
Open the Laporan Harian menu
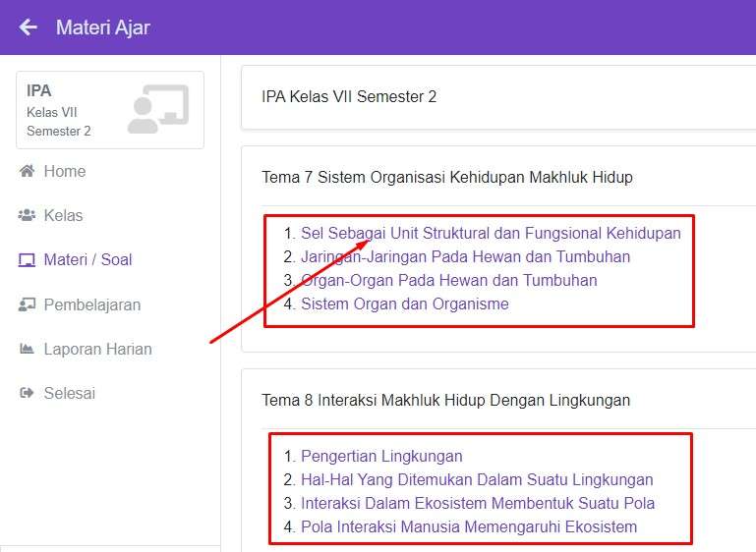(97, 350)
